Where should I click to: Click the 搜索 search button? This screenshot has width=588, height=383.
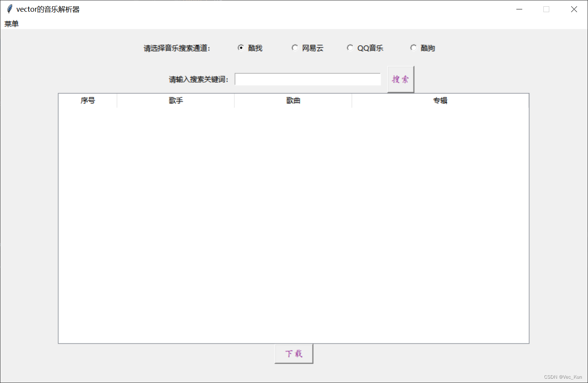pos(400,79)
